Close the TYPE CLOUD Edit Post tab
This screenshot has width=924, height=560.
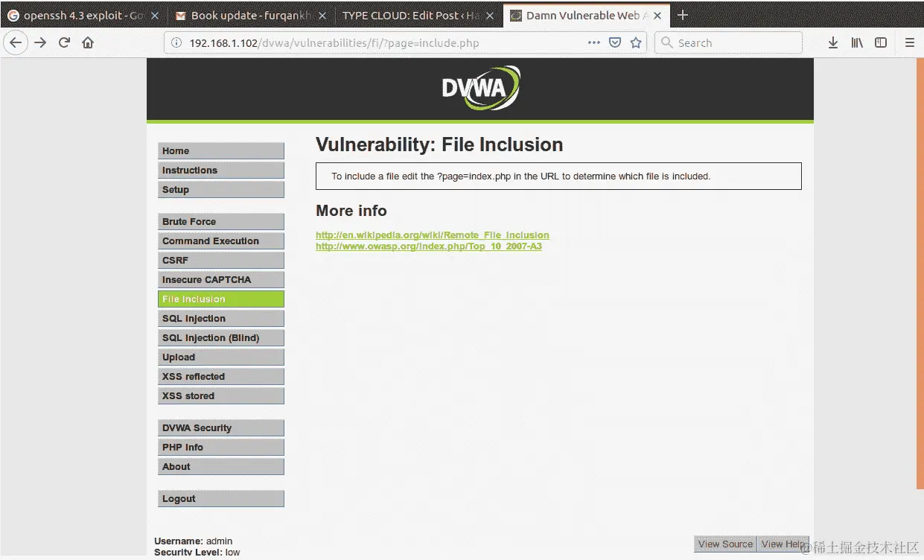490,15
